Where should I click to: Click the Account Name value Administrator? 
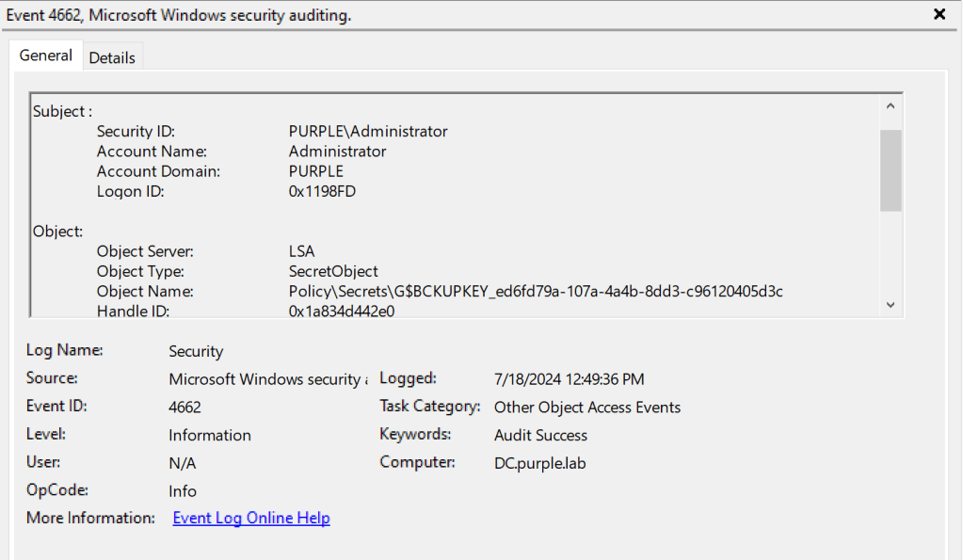click(x=337, y=151)
